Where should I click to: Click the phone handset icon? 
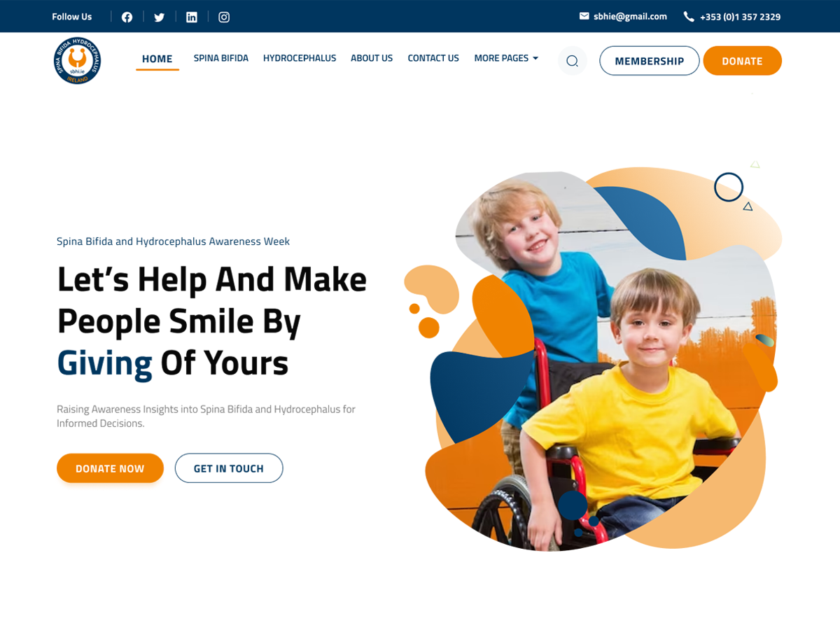point(689,16)
